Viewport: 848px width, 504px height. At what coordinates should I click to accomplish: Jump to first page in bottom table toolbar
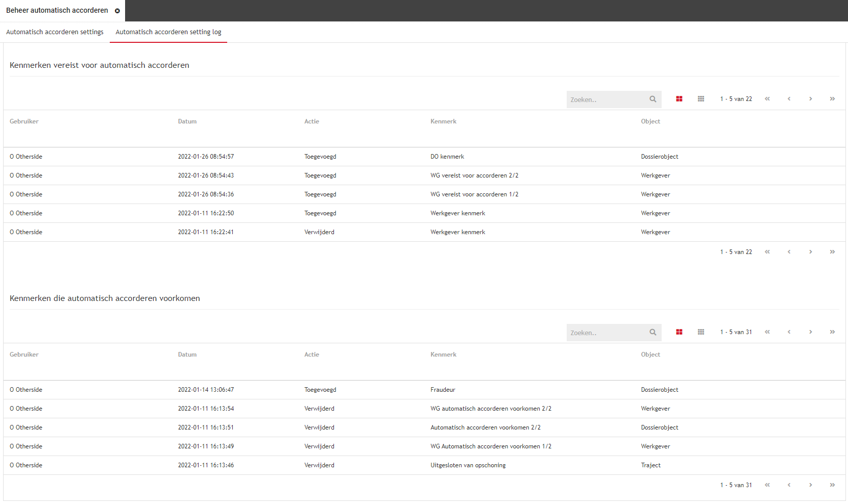[x=767, y=332]
